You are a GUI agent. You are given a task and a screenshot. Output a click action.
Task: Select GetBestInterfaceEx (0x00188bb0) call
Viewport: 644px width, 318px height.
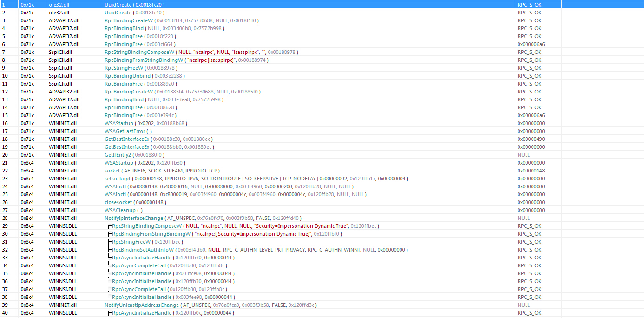pos(159,147)
